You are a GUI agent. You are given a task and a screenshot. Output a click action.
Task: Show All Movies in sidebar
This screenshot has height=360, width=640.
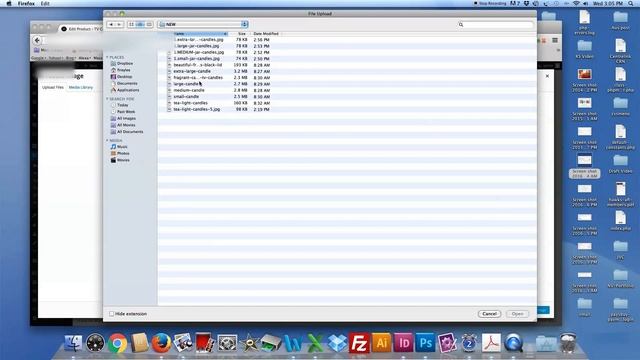(x=123, y=125)
